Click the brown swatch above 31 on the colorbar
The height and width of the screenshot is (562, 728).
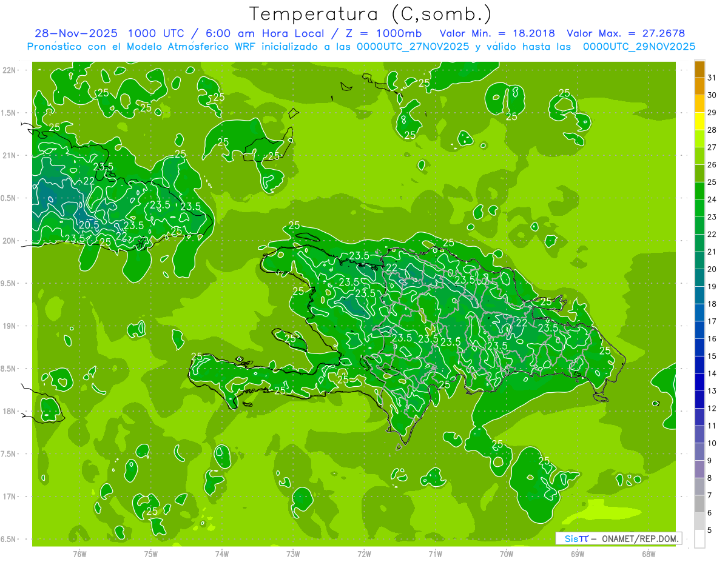(699, 69)
